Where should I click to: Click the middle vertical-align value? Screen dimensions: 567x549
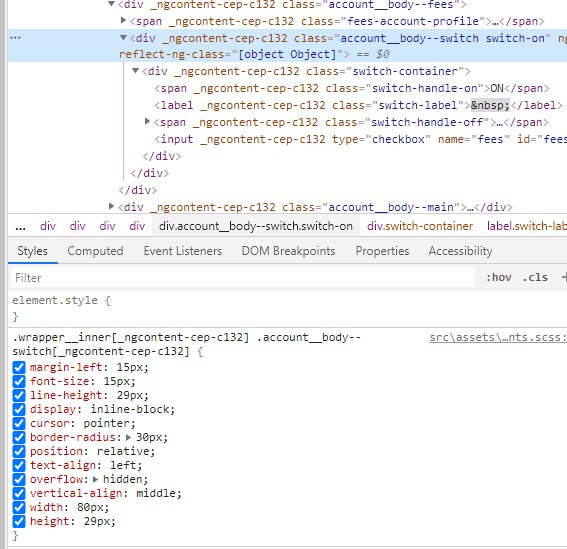156,493
